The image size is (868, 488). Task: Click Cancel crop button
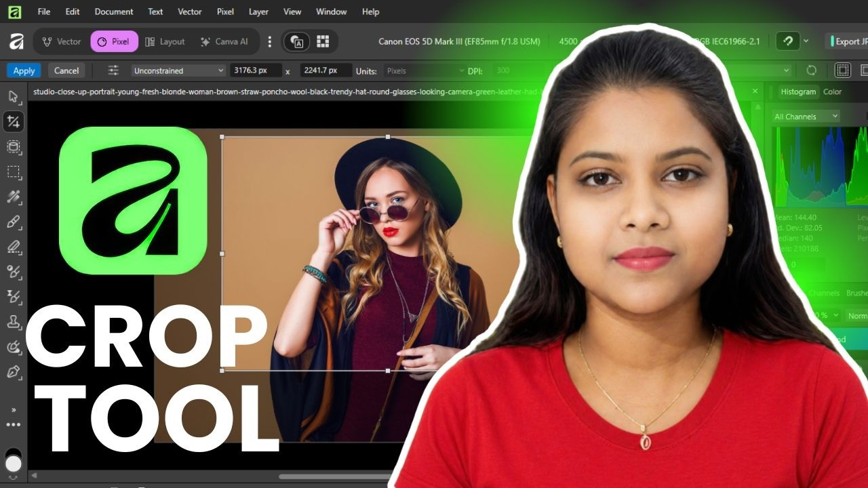(x=66, y=70)
